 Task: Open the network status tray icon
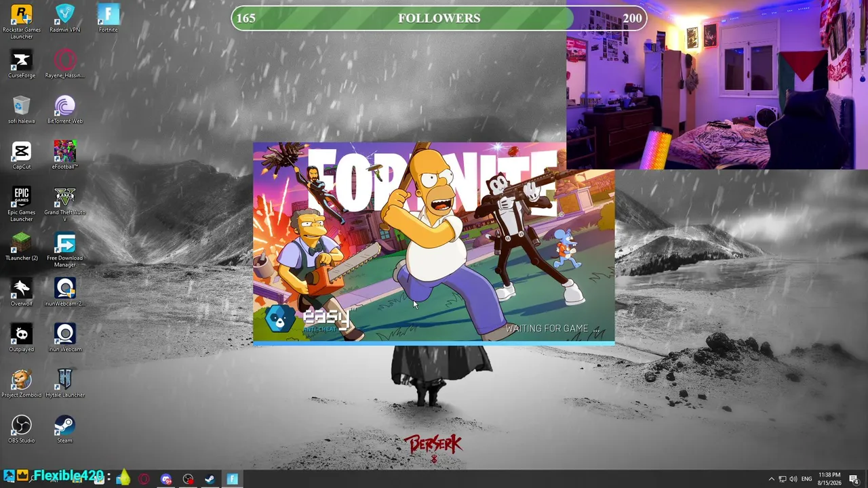(782, 479)
